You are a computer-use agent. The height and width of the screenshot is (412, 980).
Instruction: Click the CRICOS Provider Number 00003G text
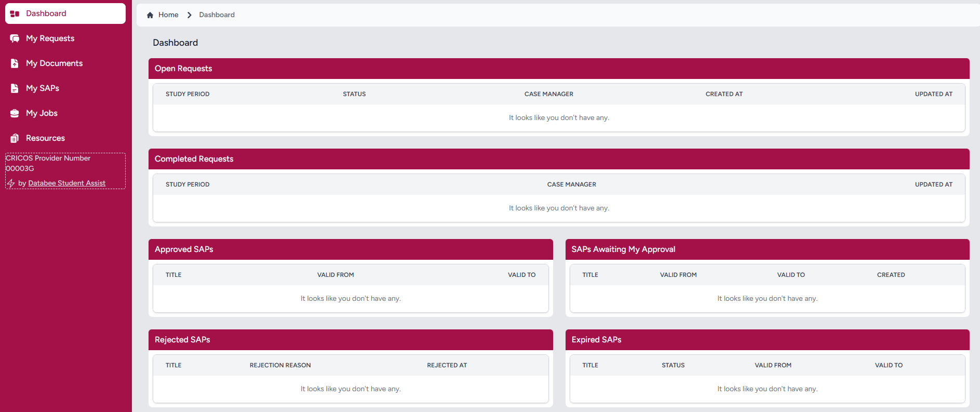pos(48,163)
